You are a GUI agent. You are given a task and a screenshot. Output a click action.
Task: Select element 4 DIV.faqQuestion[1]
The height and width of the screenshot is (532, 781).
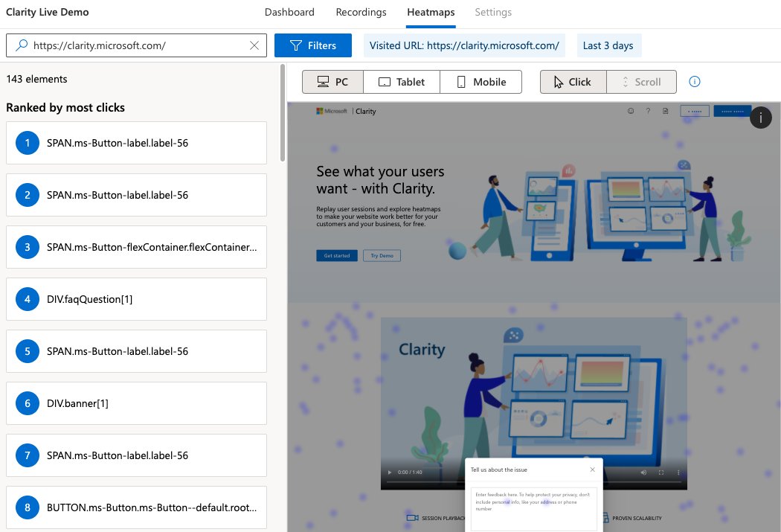(136, 299)
